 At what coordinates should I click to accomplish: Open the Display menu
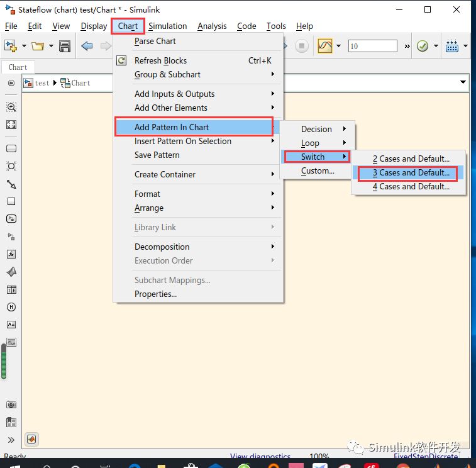pos(94,26)
